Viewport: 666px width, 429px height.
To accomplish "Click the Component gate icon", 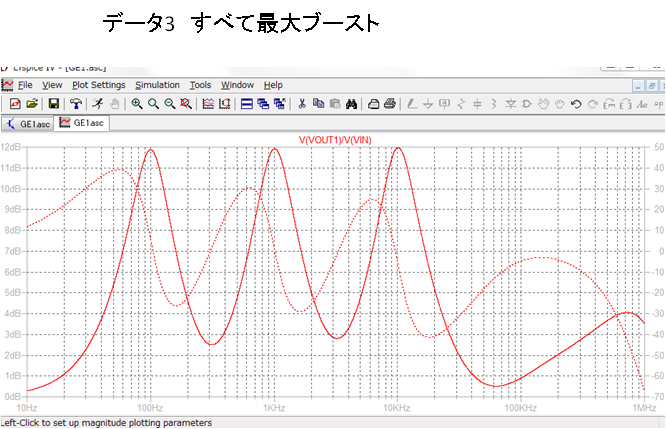I will [527, 104].
